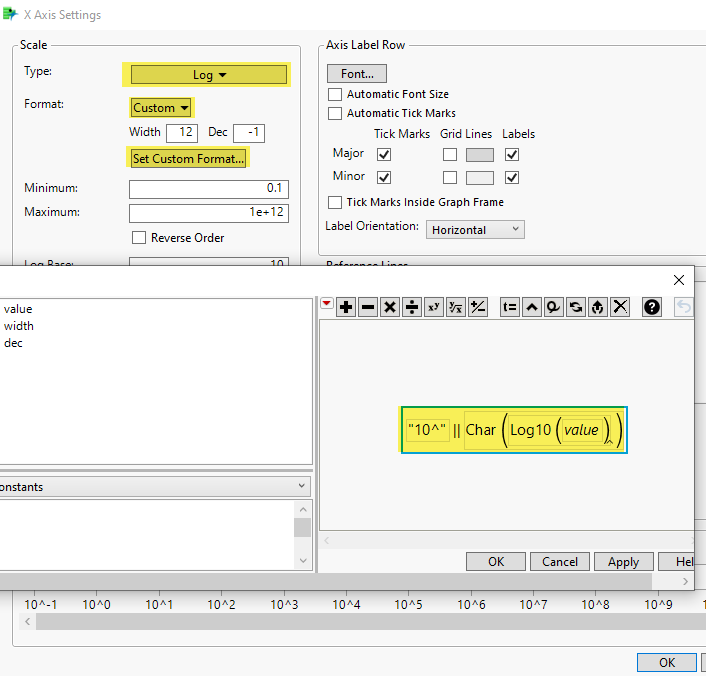Select 'value' in the formula arguments list

[x=18, y=309]
